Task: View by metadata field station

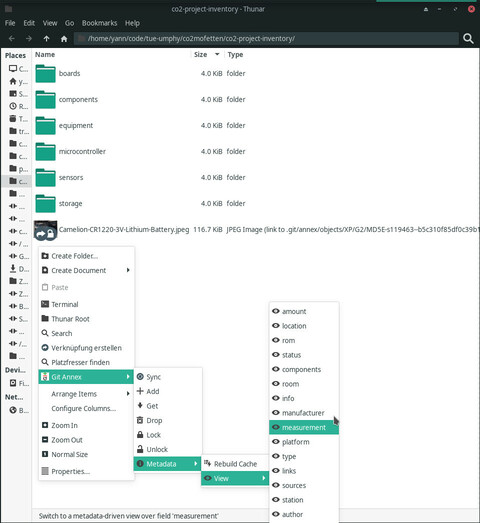Action: (304, 500)
